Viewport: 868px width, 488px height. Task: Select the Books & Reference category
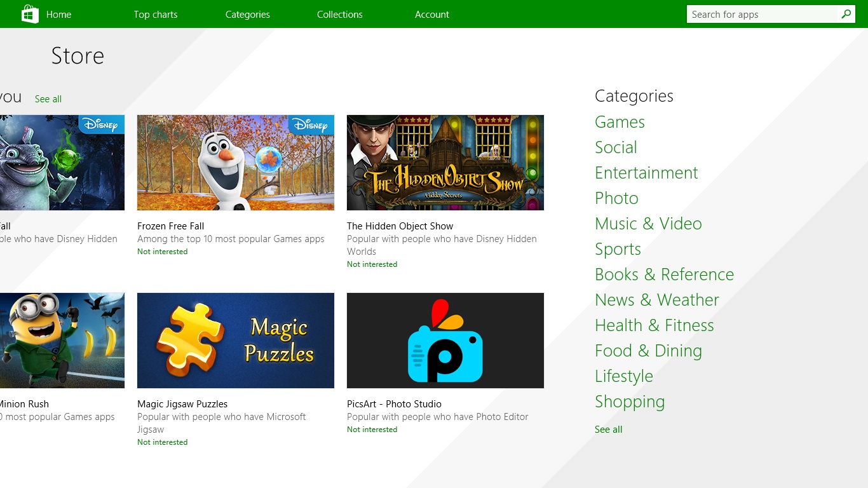point(664,274)
